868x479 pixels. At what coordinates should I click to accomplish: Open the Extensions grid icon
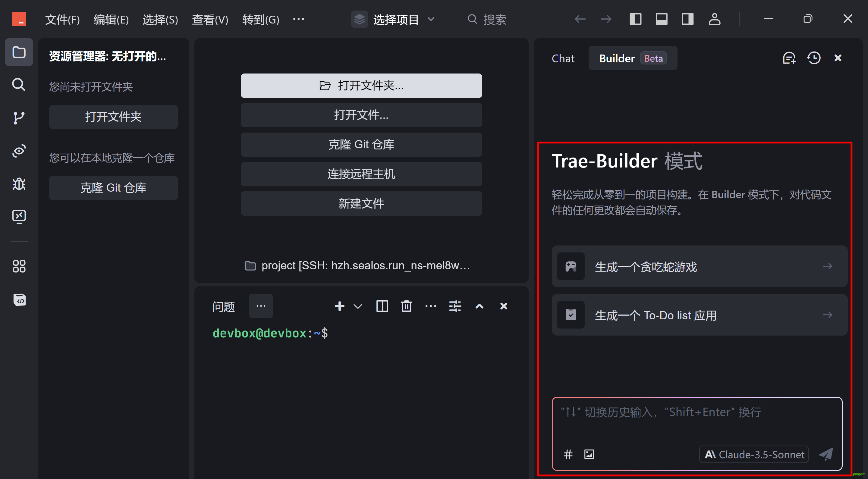(19, 266)
